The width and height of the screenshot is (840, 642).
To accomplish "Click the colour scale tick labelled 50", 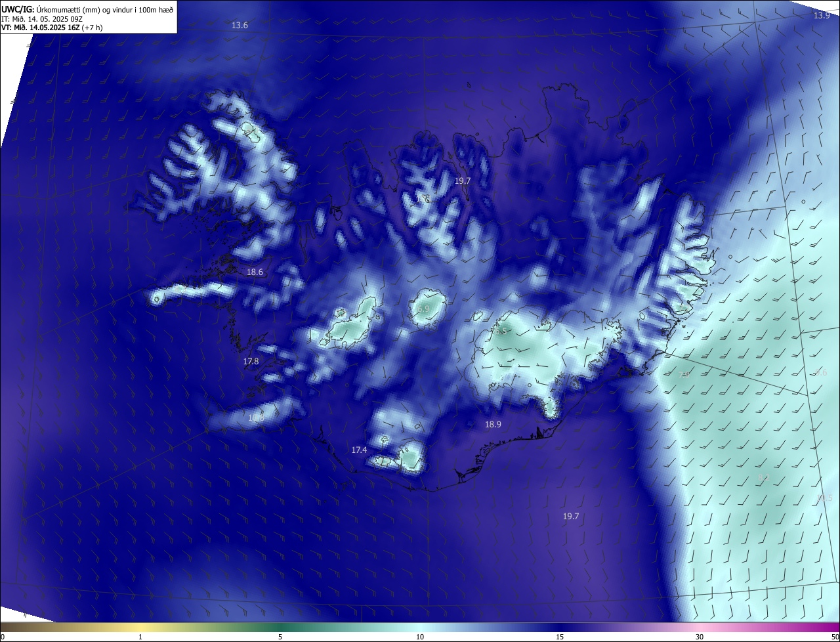I will click(835, 637).
